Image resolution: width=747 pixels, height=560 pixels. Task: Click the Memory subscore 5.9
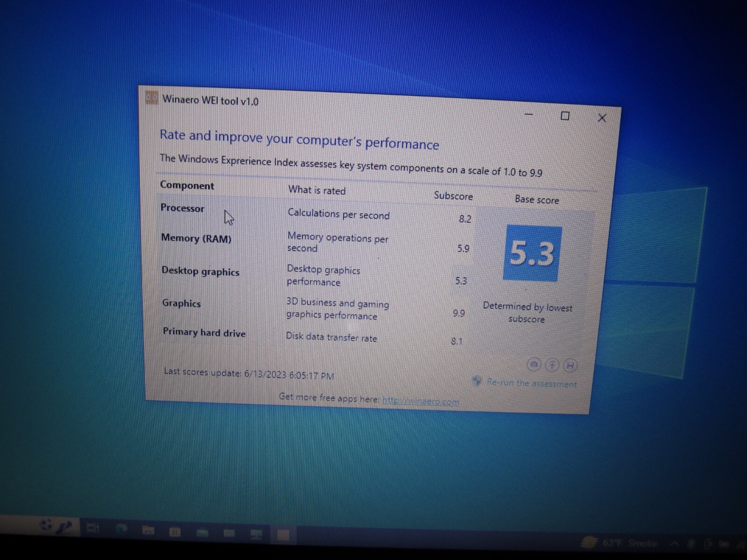(x=463, y=249)
